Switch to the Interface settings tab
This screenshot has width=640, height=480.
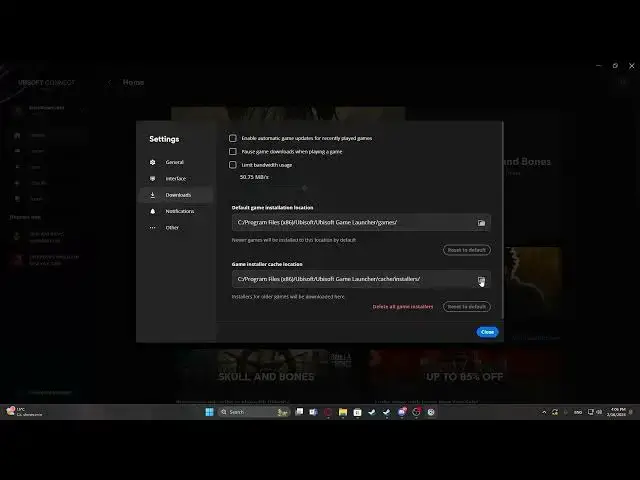pyautogui.click(x=176, y=178)
